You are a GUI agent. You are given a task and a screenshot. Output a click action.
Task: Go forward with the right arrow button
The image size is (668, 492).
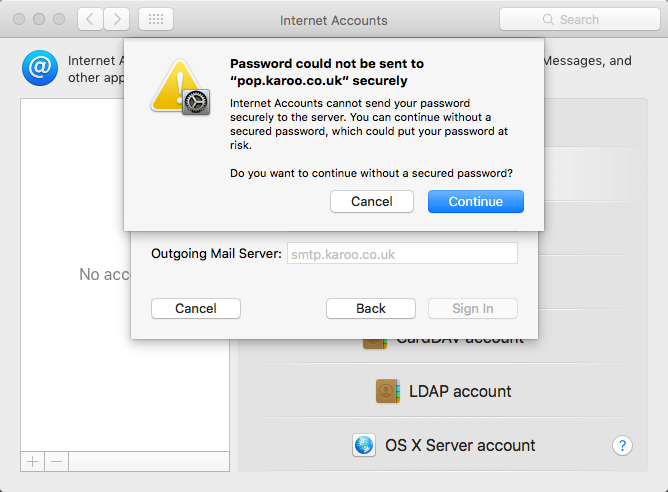tap(117, 19)
